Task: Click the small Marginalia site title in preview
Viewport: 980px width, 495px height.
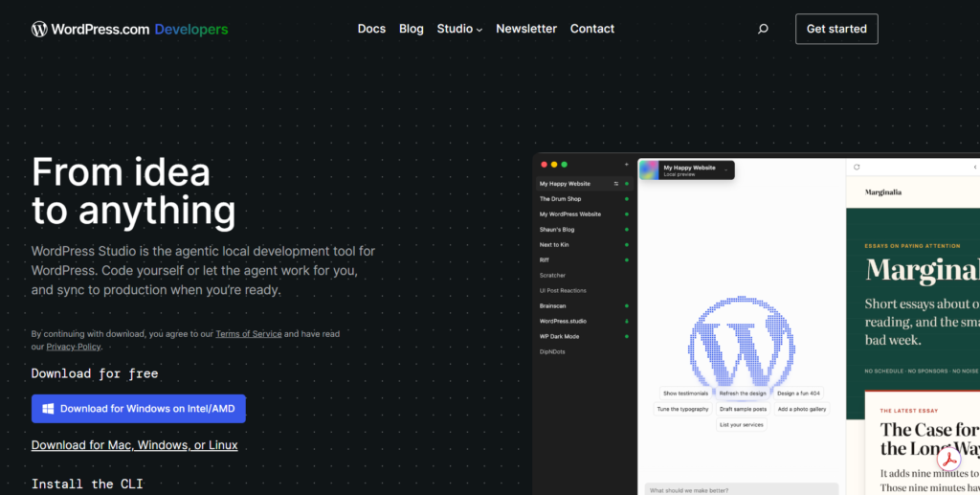Action: 883,192
